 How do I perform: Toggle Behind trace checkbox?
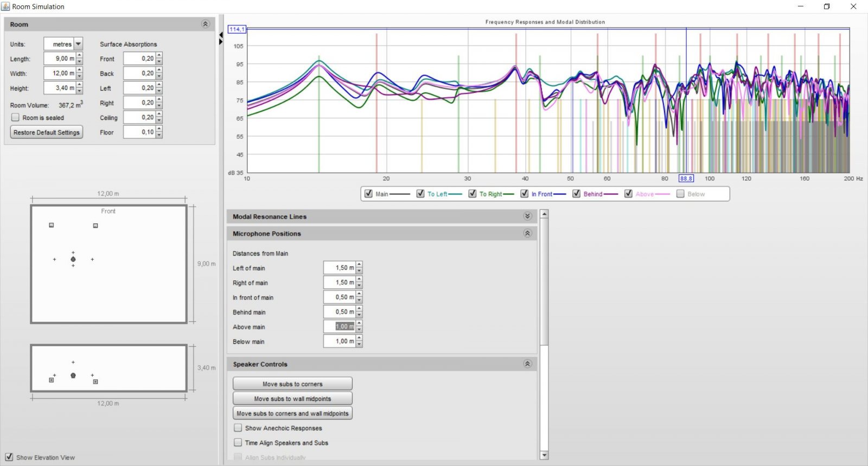point(577,194)
